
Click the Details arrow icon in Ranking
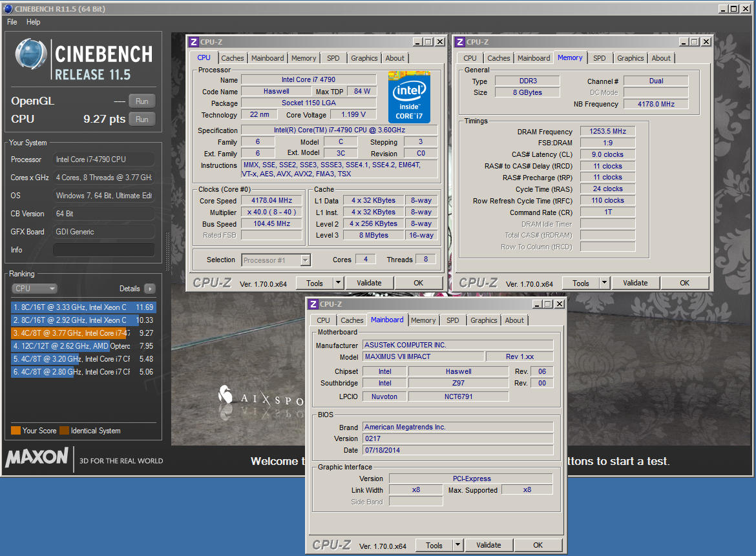point(150,289)
